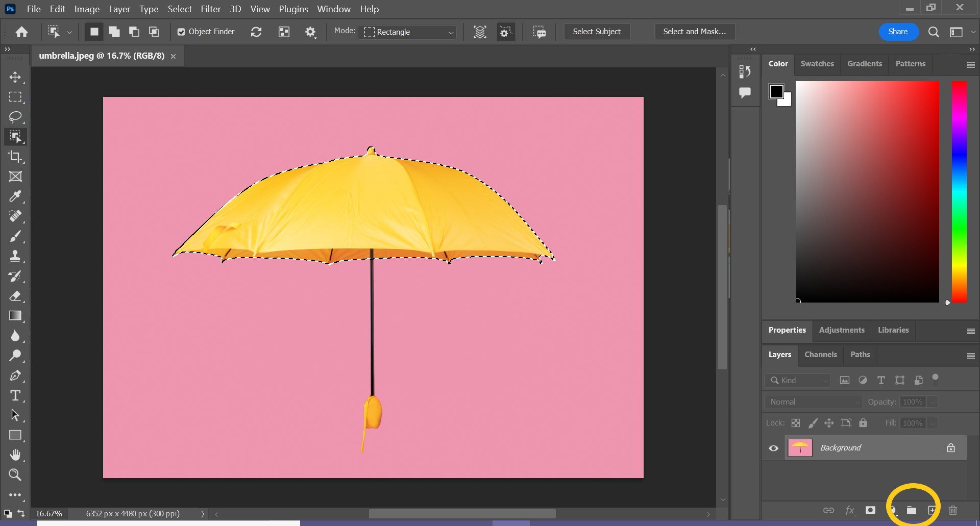Screen dimensions: 980x526
Task: Switch to the Swatches tab
Action: 817,64
